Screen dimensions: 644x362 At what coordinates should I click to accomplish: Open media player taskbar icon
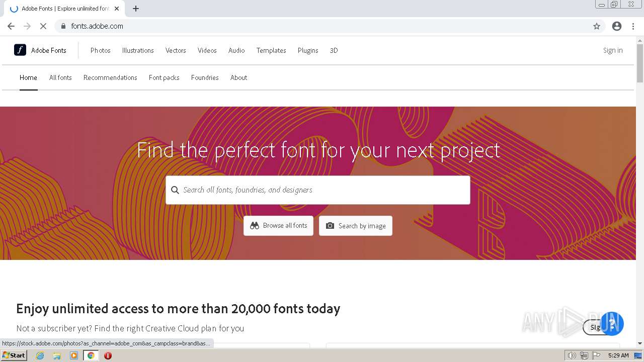[74, 355]
